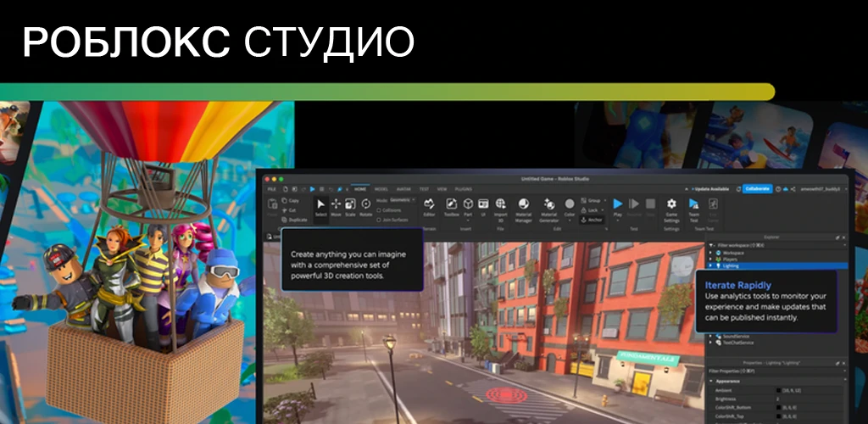Collapse the Appearance properties section
This screenshot has width=868, height=424.
pos(711,382)
